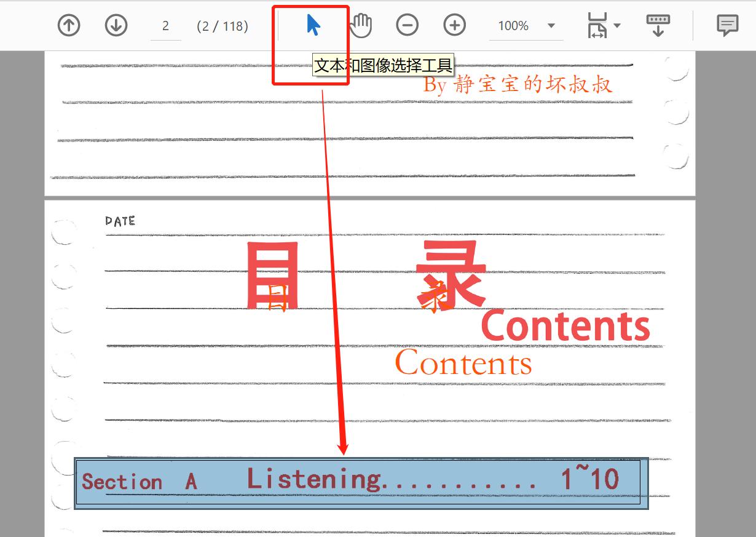
Task: Expand the page display options dropdown arrow
Action: tap(616, 25)
